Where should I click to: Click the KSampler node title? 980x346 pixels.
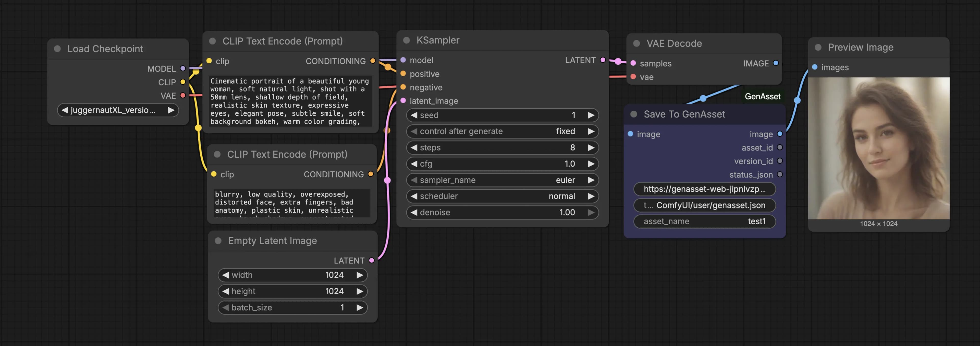438,40
